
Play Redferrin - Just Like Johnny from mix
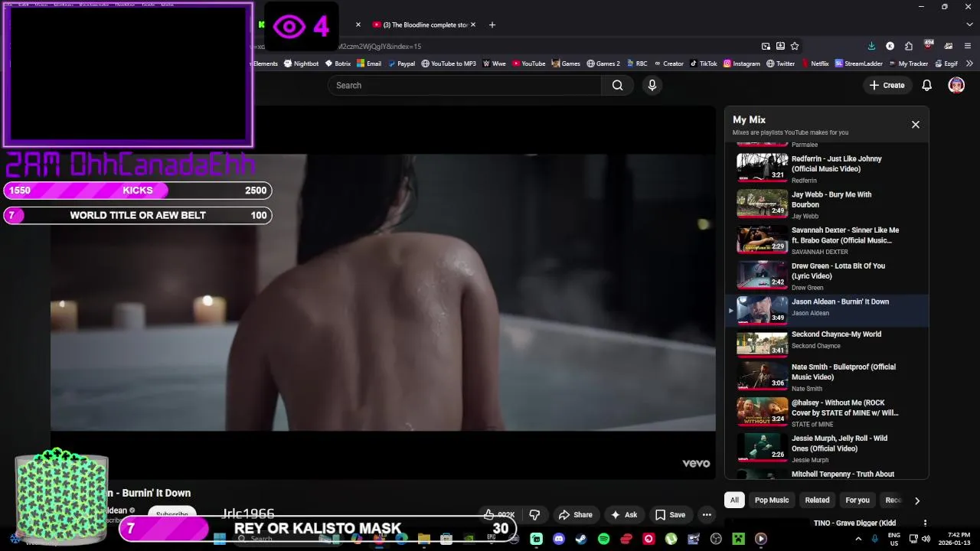click(826, 168)
